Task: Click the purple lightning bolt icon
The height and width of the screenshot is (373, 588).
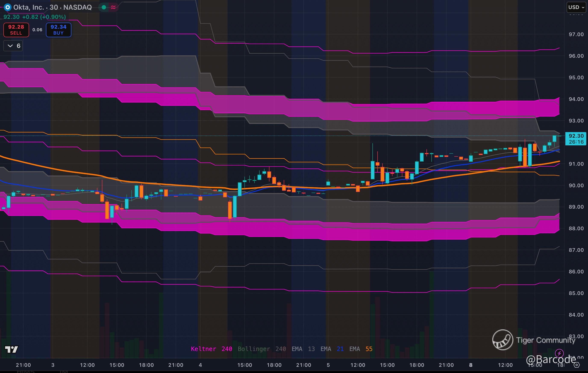Action: (559, 353)
